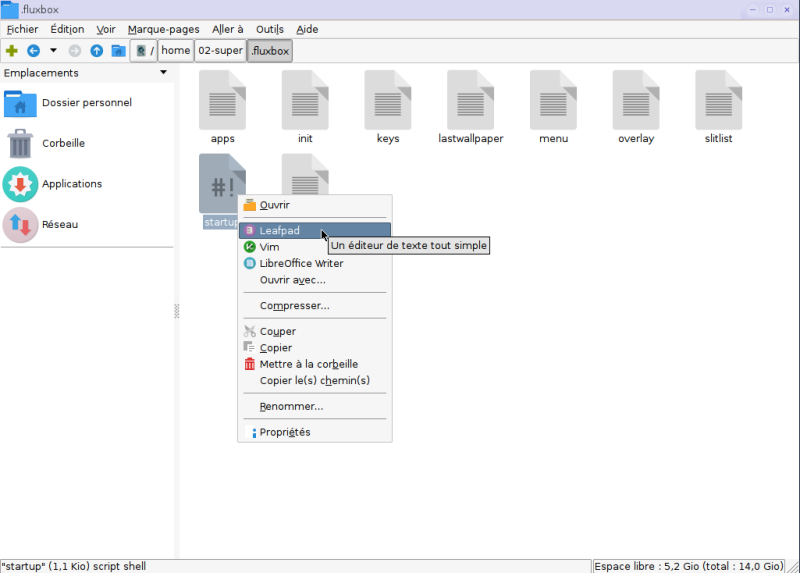Choose Mettre à la corbeille
This screenshot has height=573, width=800.
click(315, 364)
